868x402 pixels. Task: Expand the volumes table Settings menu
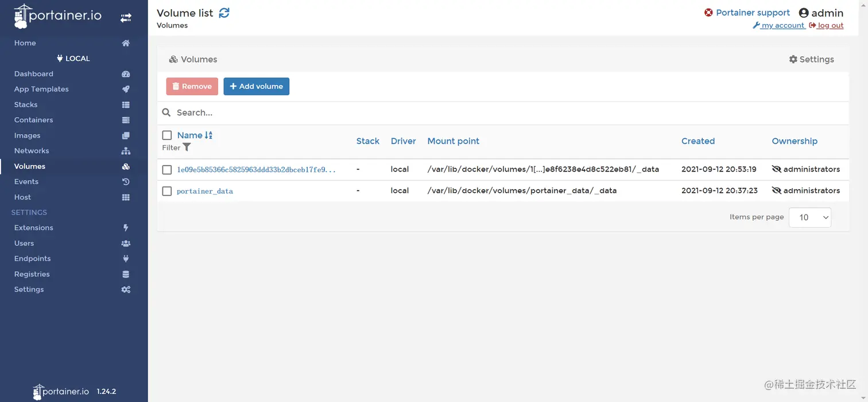(x=811, y=60)
